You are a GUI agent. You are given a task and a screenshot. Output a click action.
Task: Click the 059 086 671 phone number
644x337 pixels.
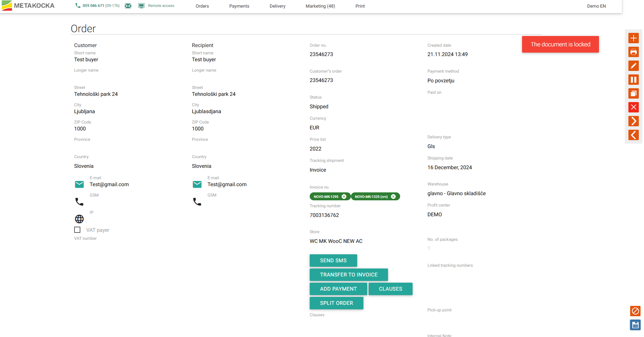[x=94, y=6]
